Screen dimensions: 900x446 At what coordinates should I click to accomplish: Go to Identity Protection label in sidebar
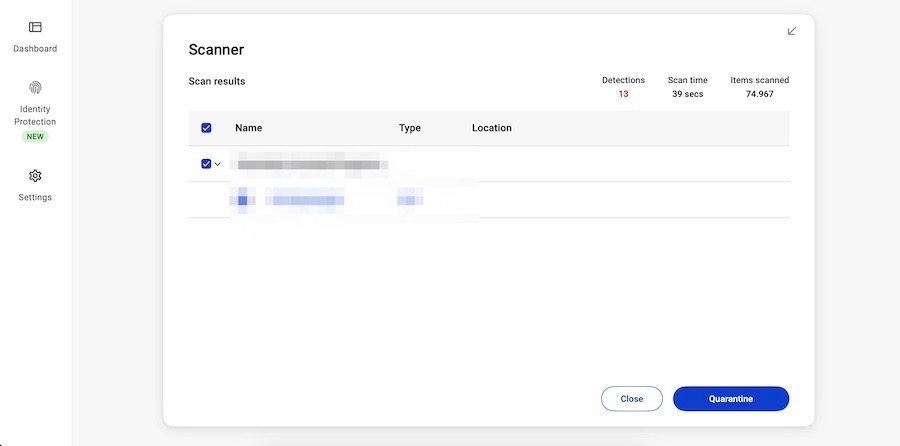coord(35,115)
